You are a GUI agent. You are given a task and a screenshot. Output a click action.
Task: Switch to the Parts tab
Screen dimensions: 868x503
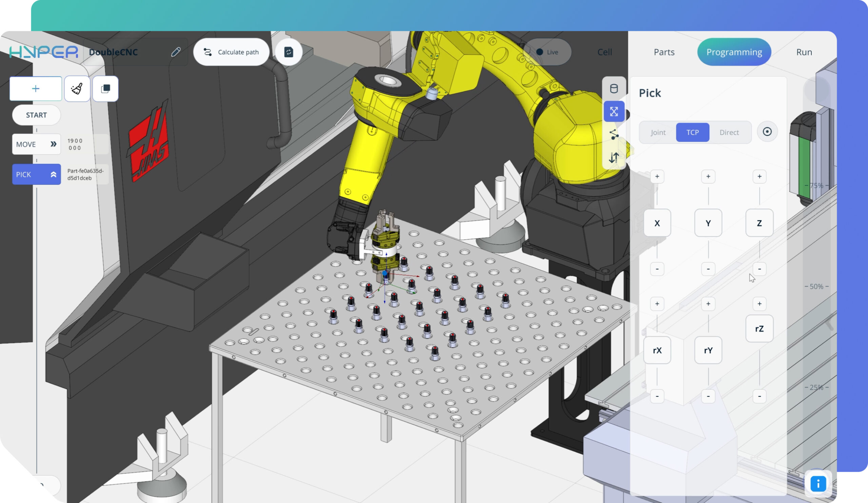[x=664, y=52]
